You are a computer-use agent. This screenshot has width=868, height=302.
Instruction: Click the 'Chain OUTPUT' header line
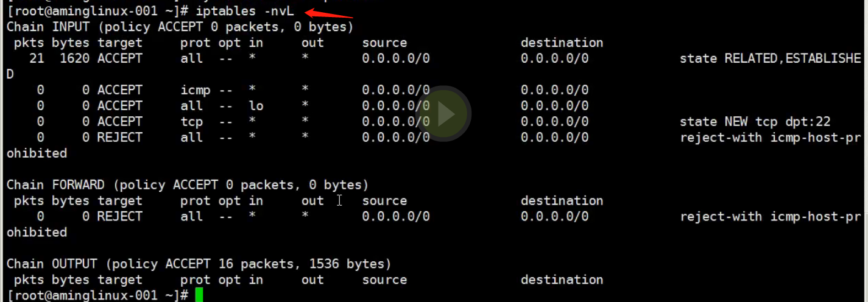(199, 264)
